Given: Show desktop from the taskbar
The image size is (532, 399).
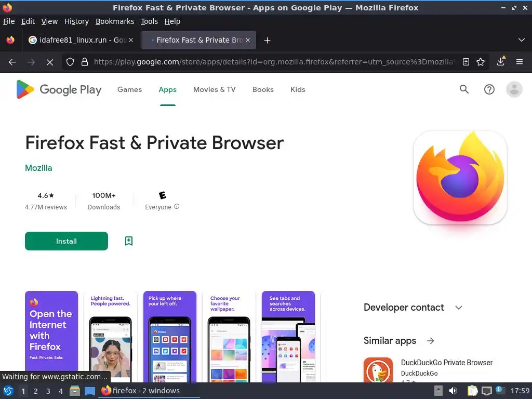Looking at the screenshot, I should [x=90, y=391].
